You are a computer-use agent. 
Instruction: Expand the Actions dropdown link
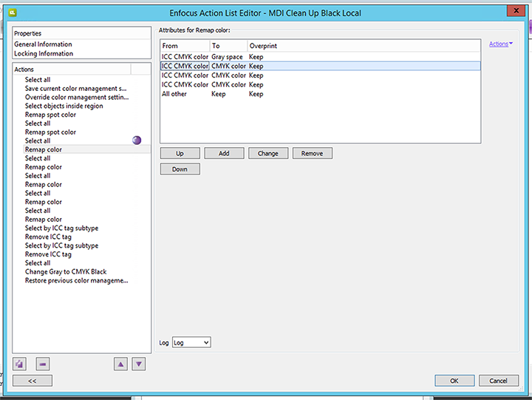(x=501, y=44)
